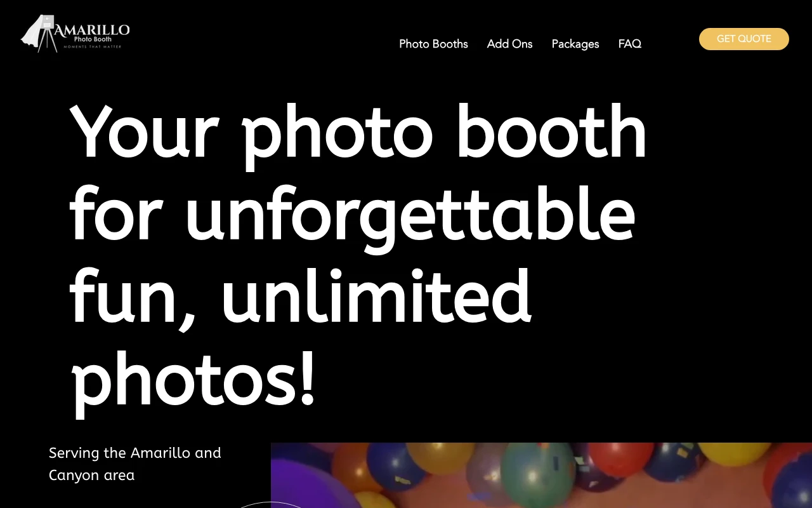
Task: Click the 'Photo Booth' text under AMARILLO
Action: tap(93, 39)
